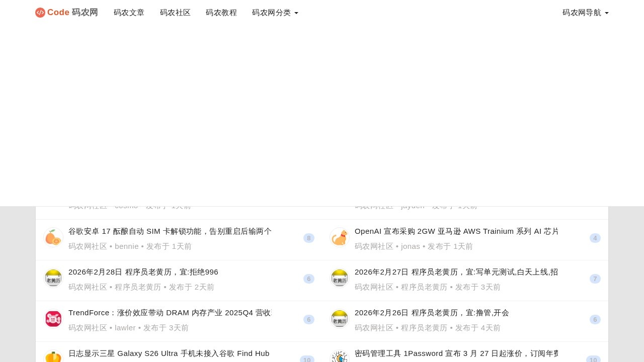Viewport: 644px width, 362px height.
Task: Open the 谷歌安卓 17 SIM 卡解锁 article title
Action: tap(170, 231)
